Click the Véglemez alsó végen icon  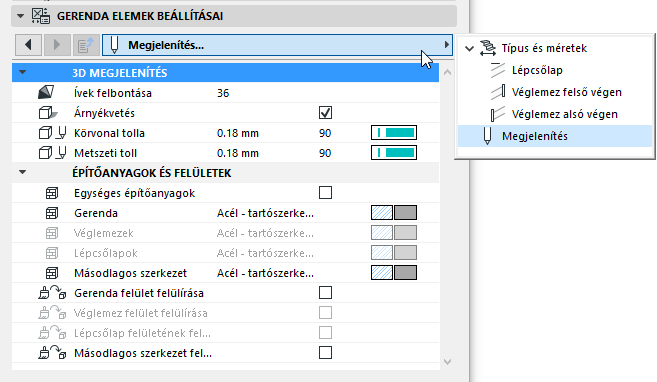(498, 114)
